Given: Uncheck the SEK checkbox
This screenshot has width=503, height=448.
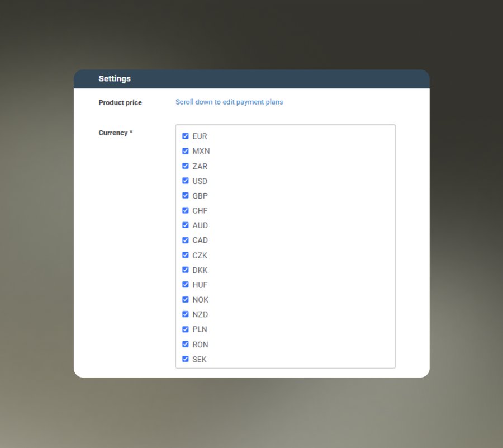Looking at the screenshot, I should [x=186, y=359].
